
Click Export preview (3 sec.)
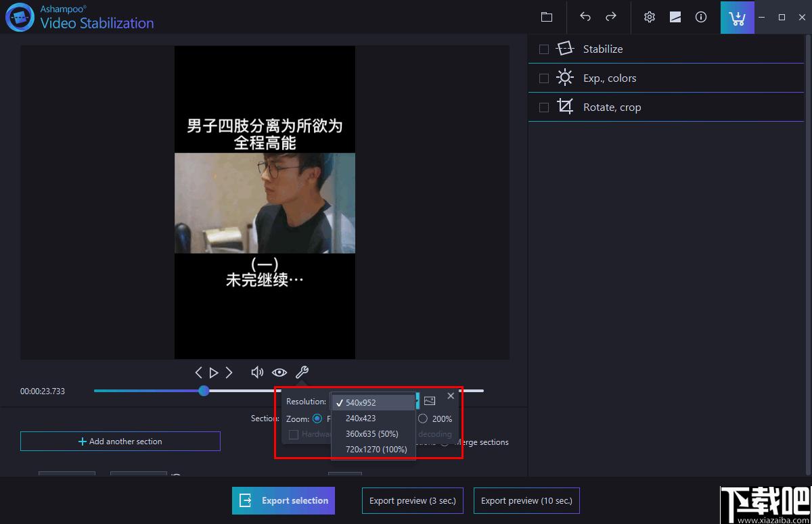(413, 501)
